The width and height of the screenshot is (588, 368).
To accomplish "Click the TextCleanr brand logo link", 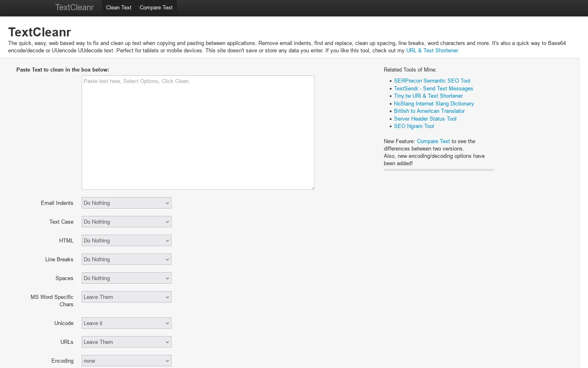I will (x=74, y=7).
